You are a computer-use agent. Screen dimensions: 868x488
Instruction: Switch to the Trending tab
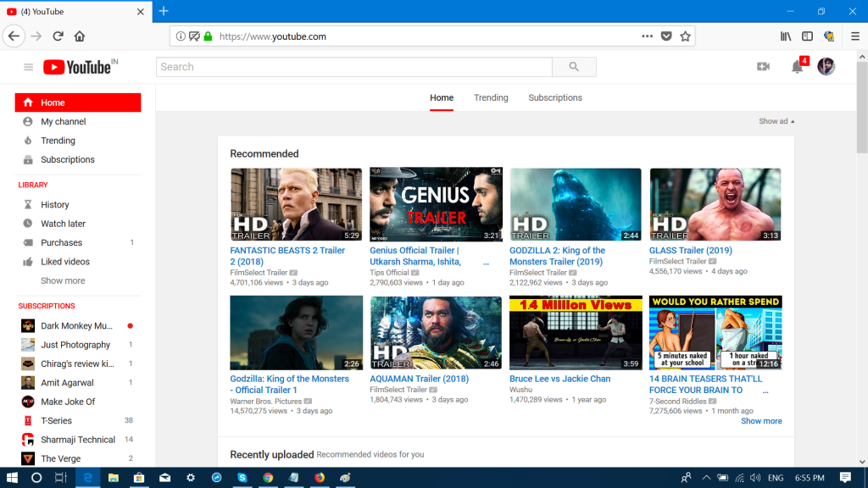pos(491,98)
